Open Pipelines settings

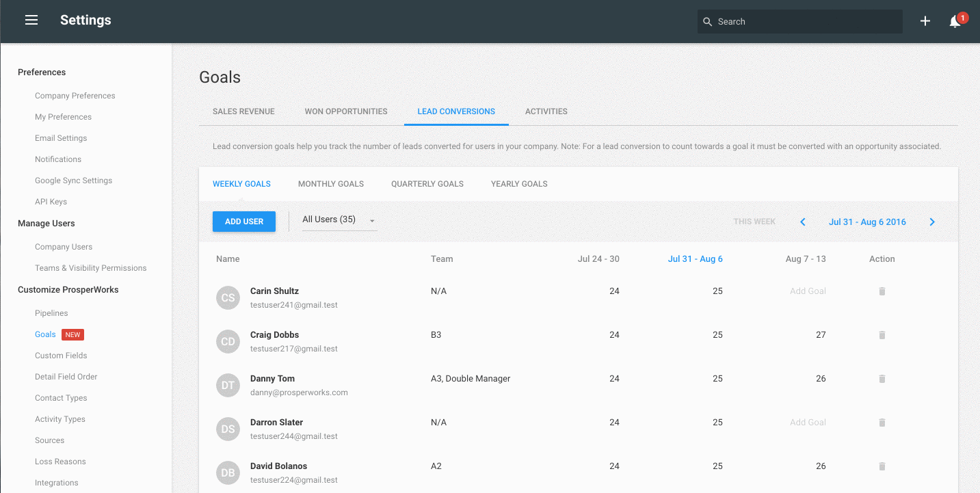pyautogui.click(x=51, y=313)
